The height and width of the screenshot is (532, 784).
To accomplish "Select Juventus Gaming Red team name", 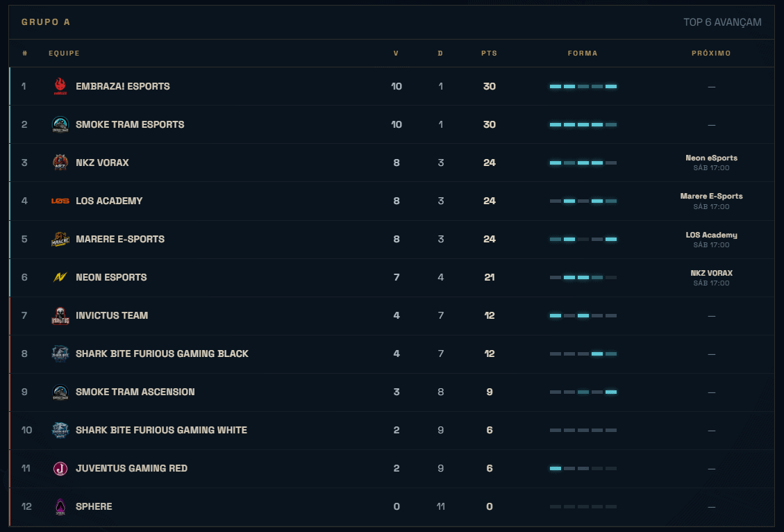I will point(131,469).
